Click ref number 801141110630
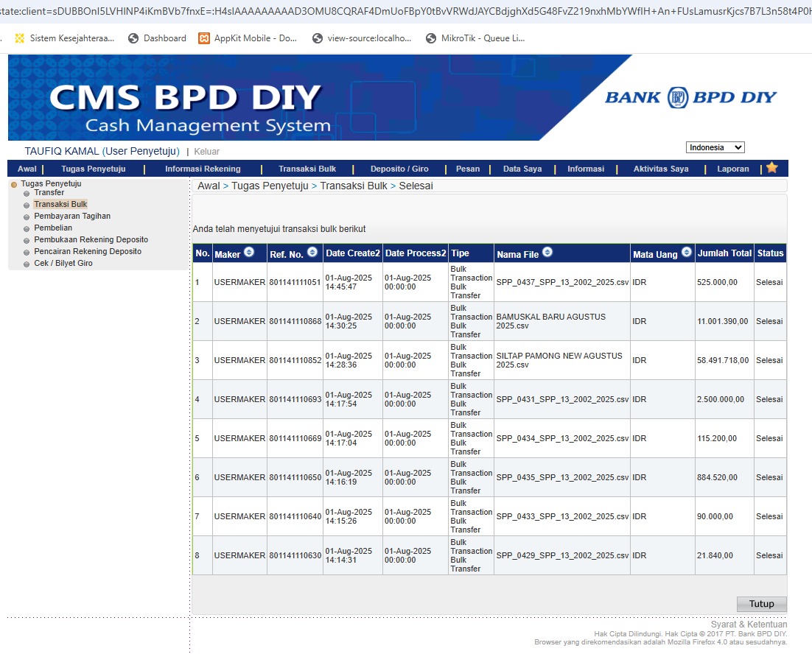The height and width of the screenshot is (654, 812). pyautogui.click(x=295, y=556)
